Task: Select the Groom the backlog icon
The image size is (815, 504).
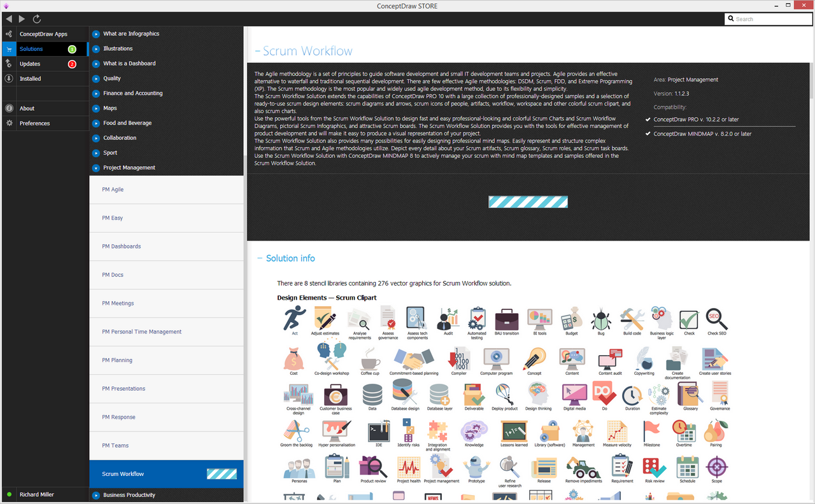Action: point(296,430)
